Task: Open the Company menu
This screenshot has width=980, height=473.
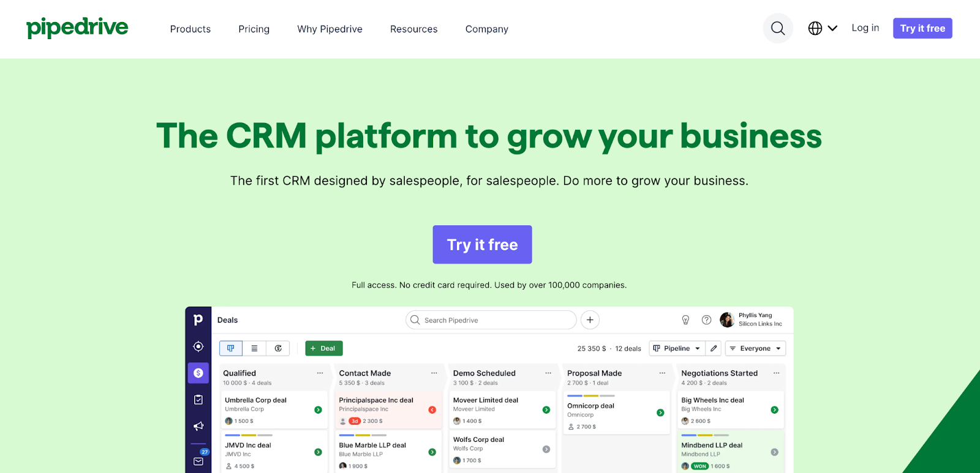Action: (487, 29)
